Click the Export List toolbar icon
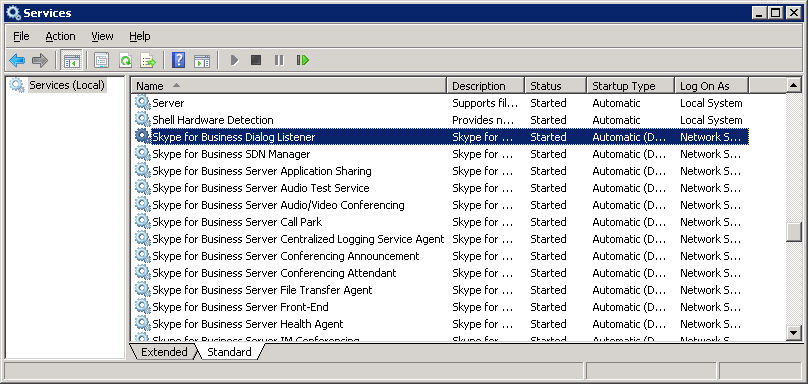The width and height of the screenshot is (808, 384). coord(148,60)
